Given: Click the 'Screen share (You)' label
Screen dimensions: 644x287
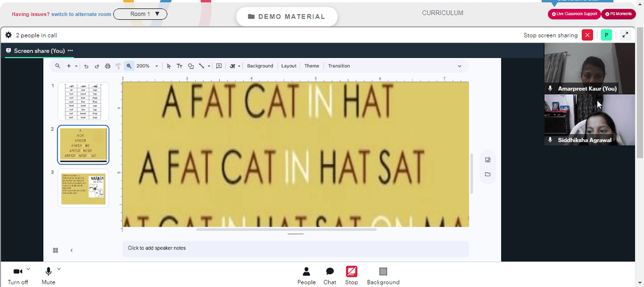Looking at the screenshot, I should 39,50.
